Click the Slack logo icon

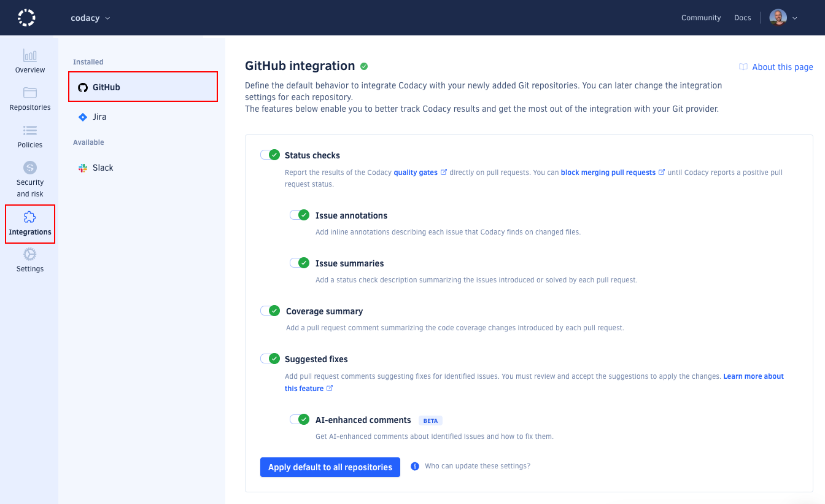83,168
